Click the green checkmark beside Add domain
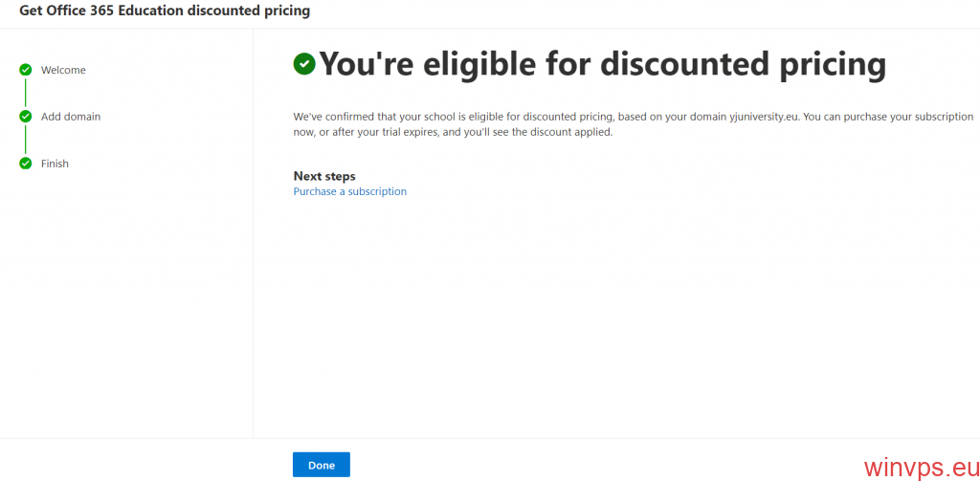 (26, 117)
